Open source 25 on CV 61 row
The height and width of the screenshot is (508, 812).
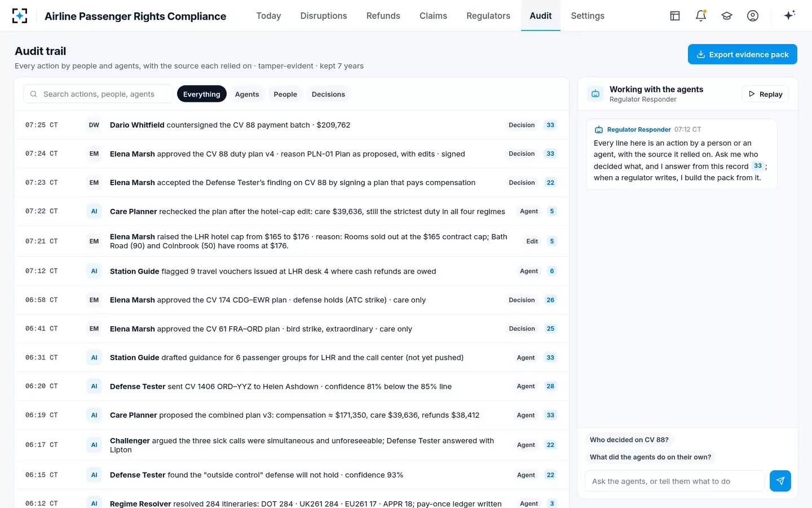[550, 329]
